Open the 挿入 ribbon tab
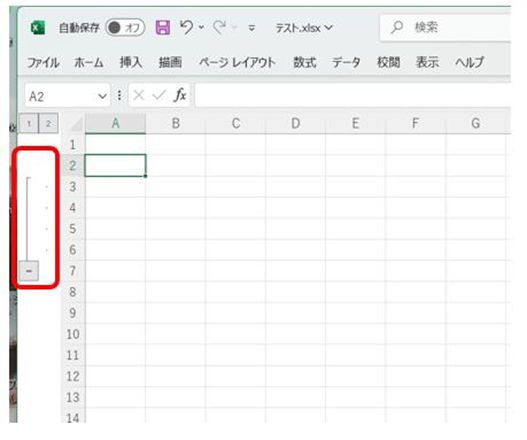The width and height of the screenshot is (527, 440). click(131, 63)
